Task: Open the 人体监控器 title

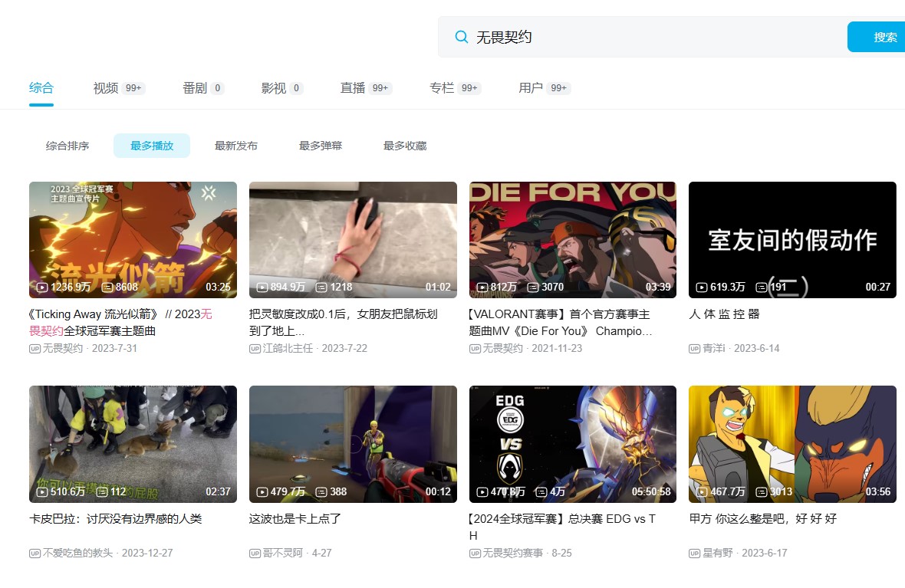Action: coord(724,314)
